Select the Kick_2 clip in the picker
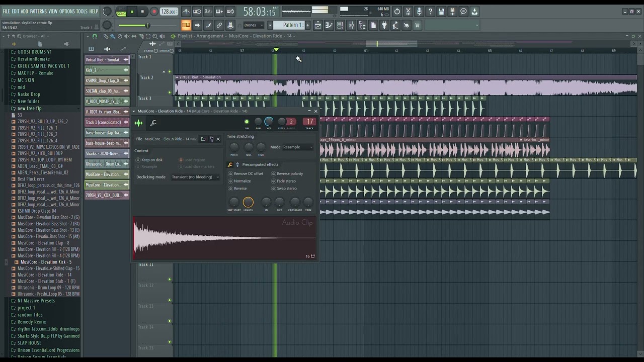The height and width of the screenshot is (362, 644). (107, 70)
